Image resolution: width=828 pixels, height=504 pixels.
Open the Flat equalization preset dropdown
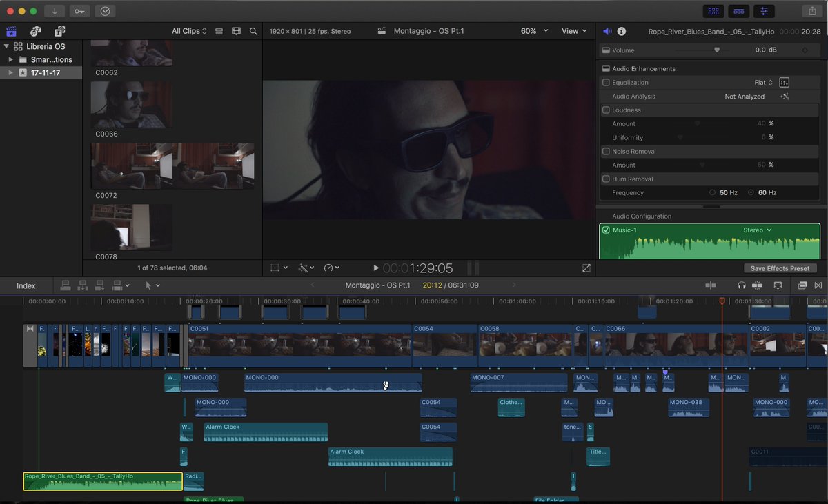763,83
